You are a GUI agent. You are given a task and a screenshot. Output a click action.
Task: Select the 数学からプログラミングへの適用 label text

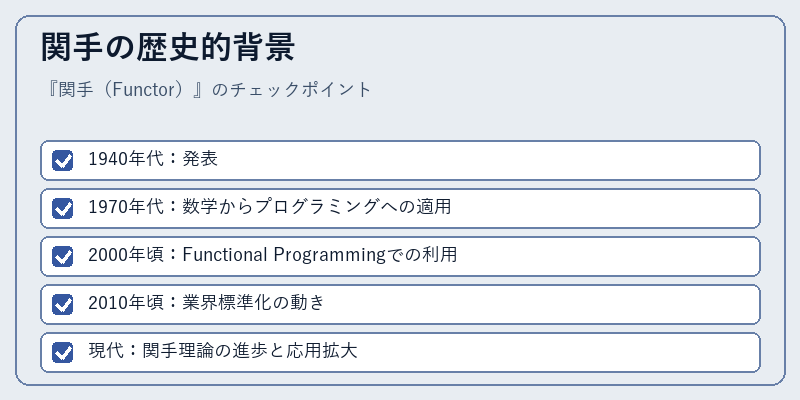point(316,207)
